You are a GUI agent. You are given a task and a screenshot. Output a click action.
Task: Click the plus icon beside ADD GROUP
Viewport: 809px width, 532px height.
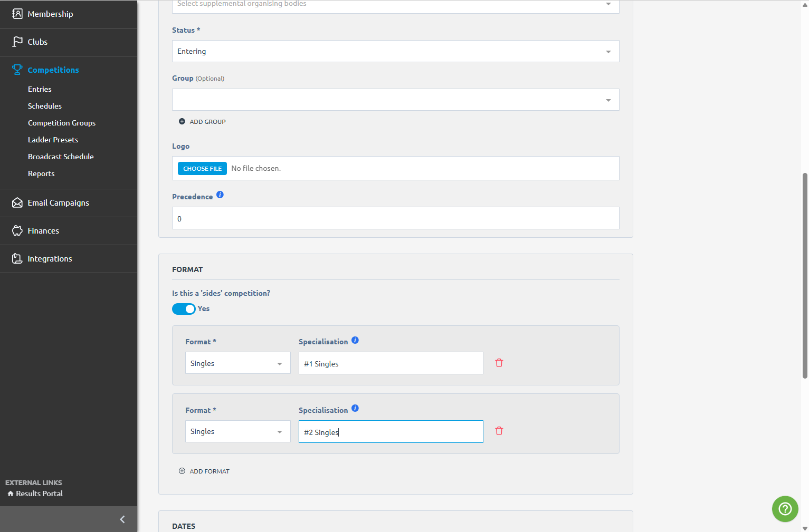(x=182, y=121)
